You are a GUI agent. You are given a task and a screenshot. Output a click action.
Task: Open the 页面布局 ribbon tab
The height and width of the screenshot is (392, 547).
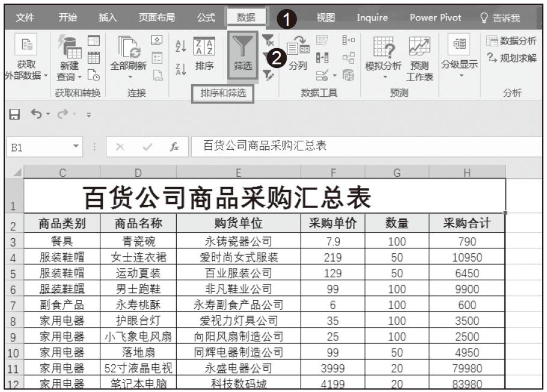156,17
